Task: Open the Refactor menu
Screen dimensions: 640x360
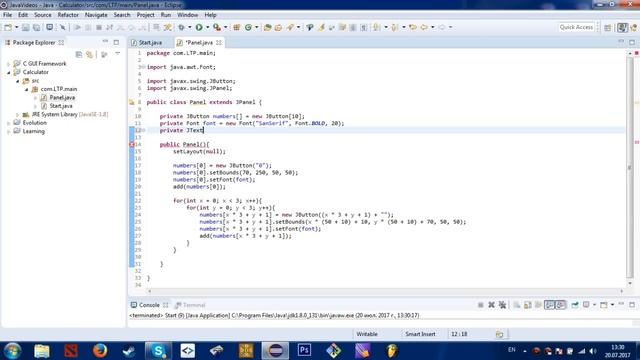Action: click(x=68, y=15)
